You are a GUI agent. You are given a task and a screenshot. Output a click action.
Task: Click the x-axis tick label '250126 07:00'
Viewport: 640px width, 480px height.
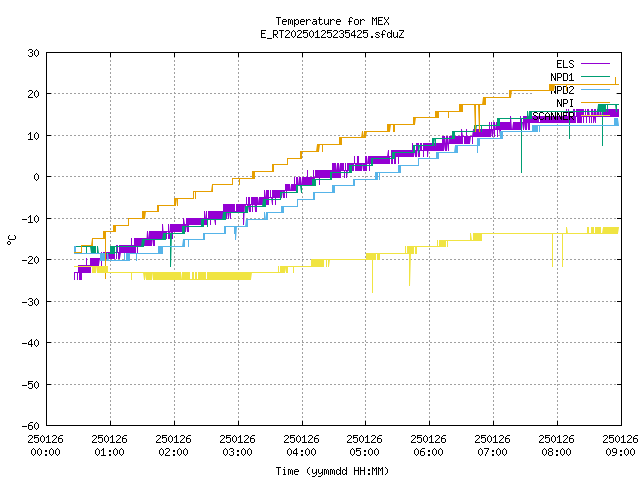[492, 445]
